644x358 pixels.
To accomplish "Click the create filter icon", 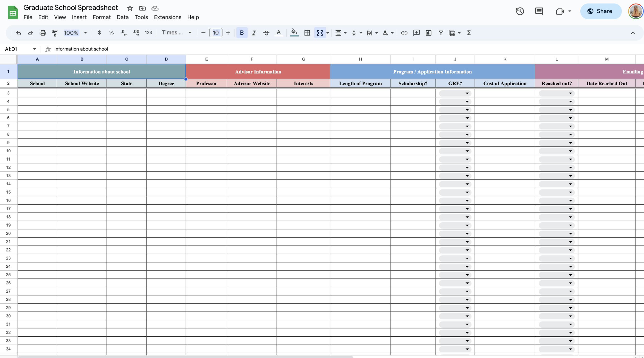I will tap(441, 33).
